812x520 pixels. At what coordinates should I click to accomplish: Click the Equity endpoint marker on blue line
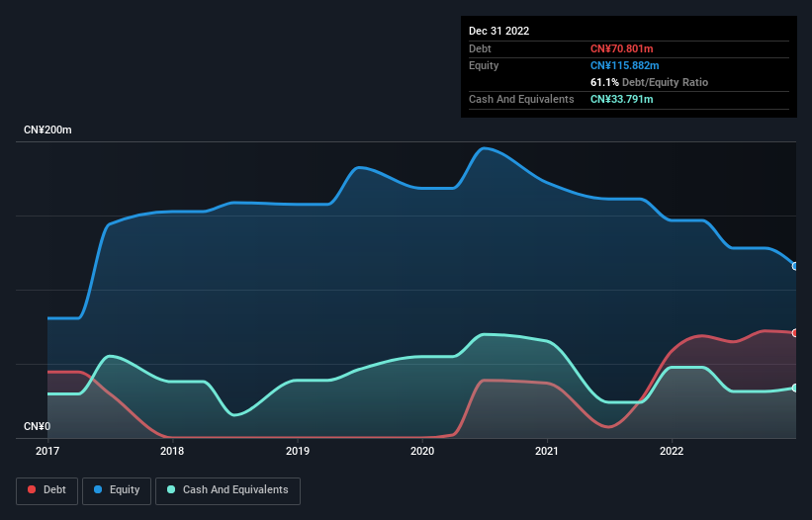tap(795, 266)
